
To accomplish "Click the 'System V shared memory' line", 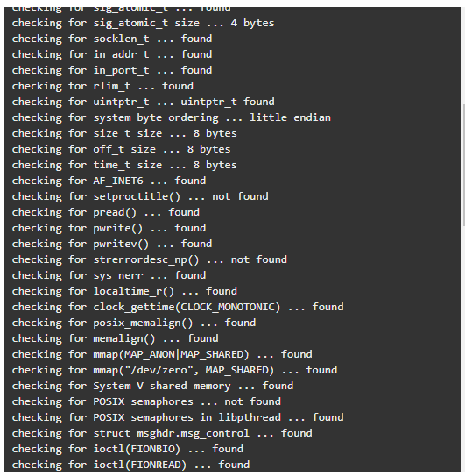I will pos(152,387).
